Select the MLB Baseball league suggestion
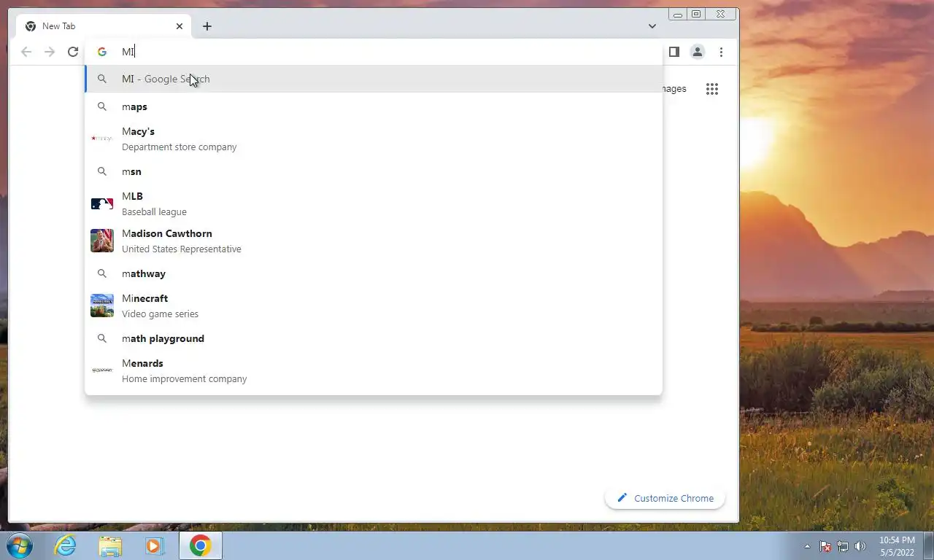 pyautogui.click(x=374, y=203)
